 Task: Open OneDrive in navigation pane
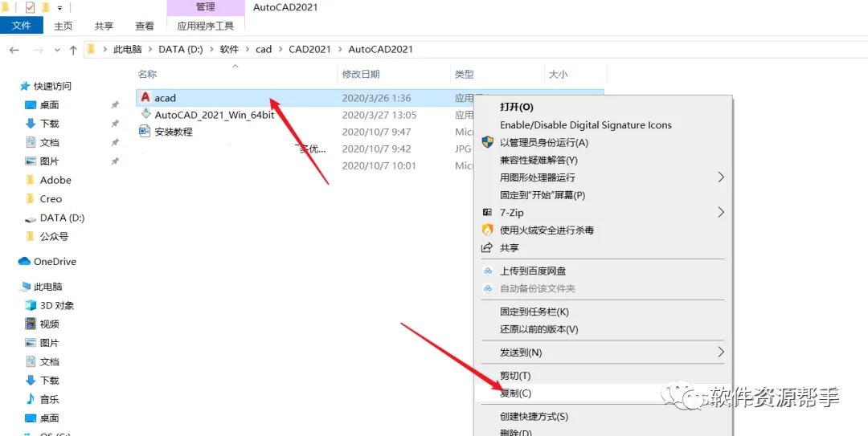tap(55, 262)
